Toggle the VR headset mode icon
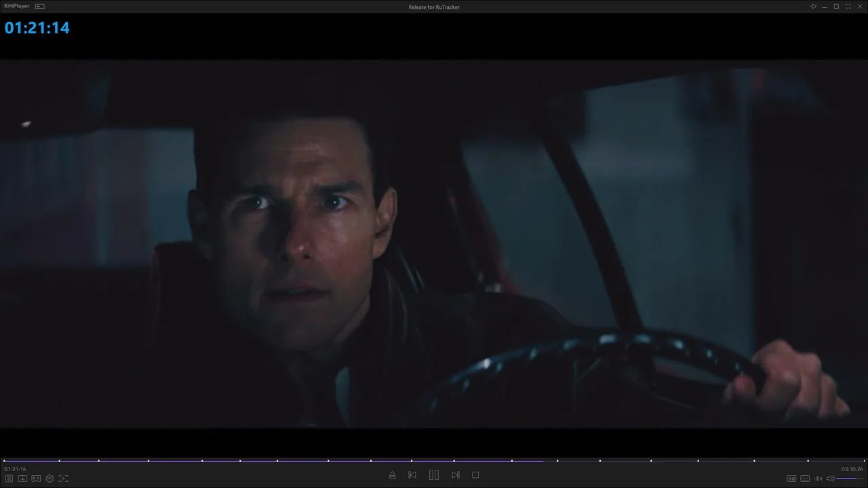 [36, 479]
